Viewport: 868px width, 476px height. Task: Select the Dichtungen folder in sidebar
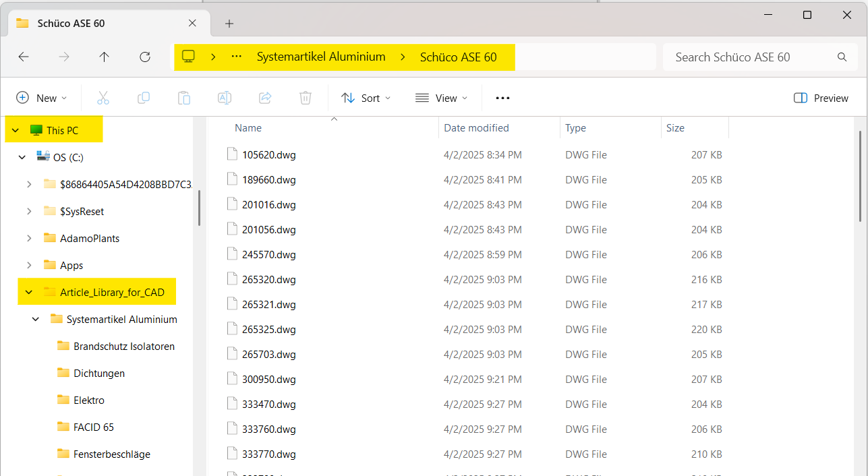point(98,374)
